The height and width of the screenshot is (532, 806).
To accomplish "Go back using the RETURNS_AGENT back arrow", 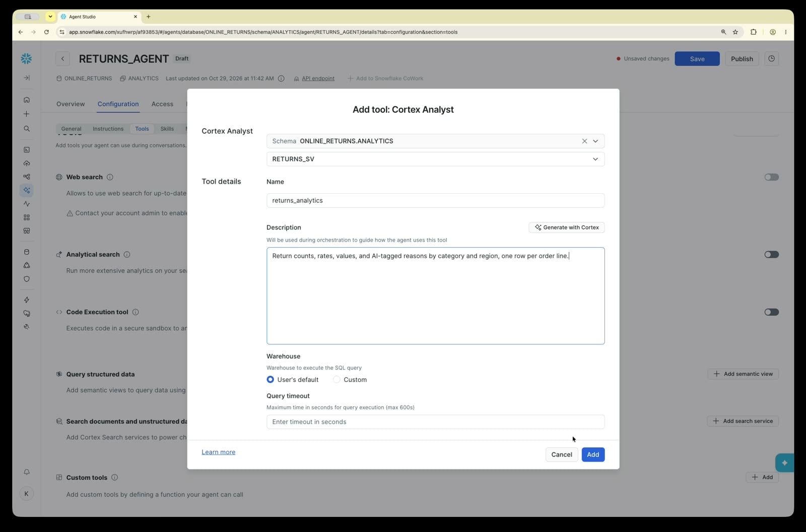I will [x=62, y=59].
